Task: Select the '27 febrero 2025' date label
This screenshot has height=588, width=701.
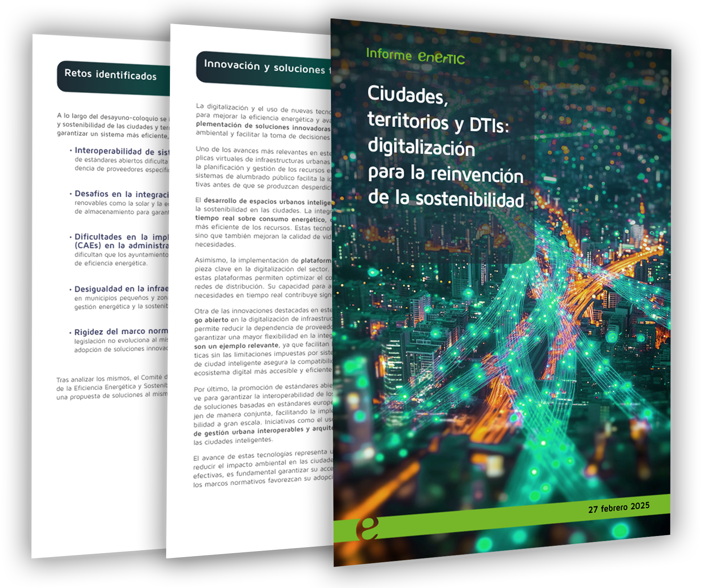Action: click(619, 508)
